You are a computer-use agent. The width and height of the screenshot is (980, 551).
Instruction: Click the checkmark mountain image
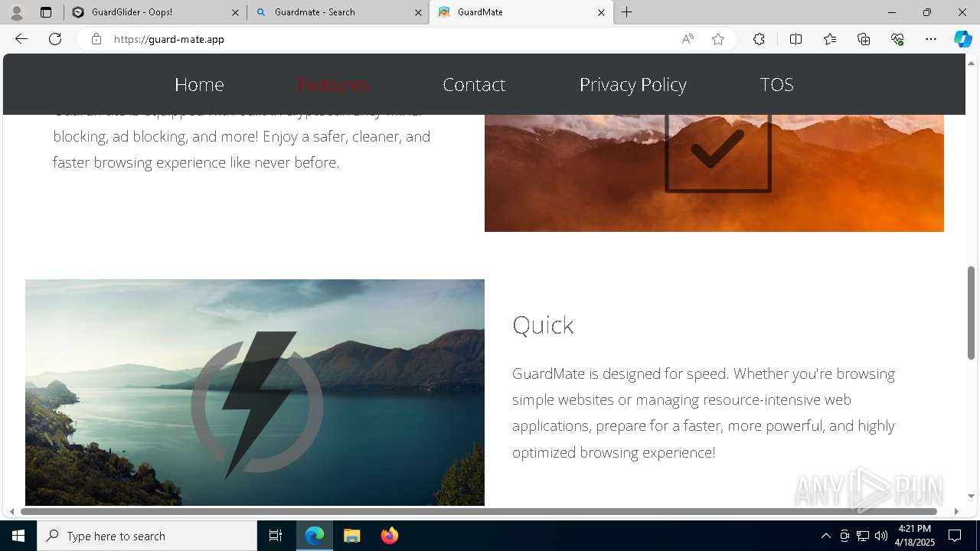coord(714,173)
